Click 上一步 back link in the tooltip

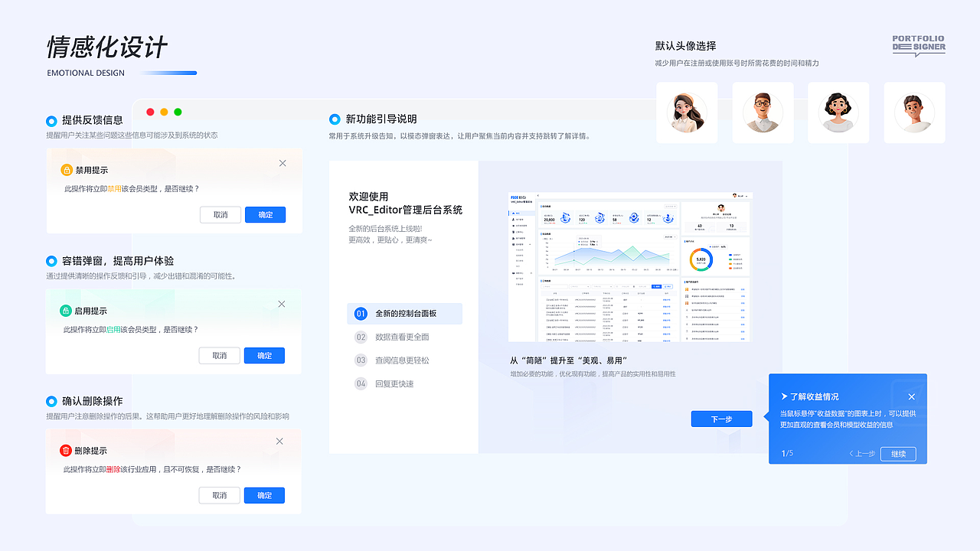coord(862,453)
